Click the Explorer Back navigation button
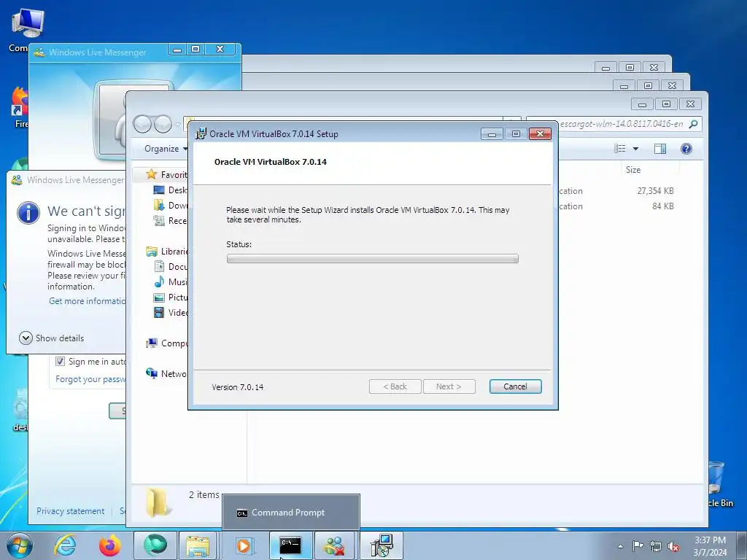747x560 pixels. click(x=142, y=124)
